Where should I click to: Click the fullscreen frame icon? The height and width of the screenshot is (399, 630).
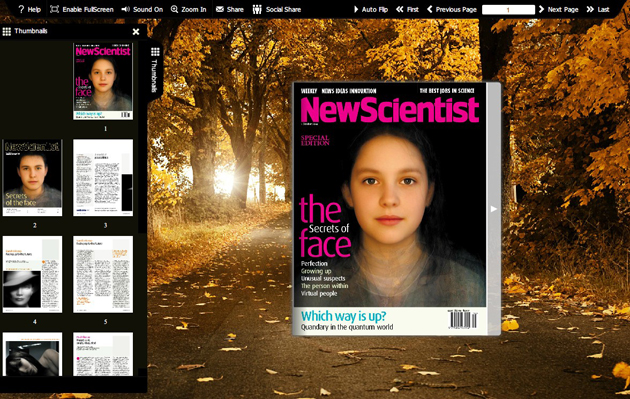(54, 9)
